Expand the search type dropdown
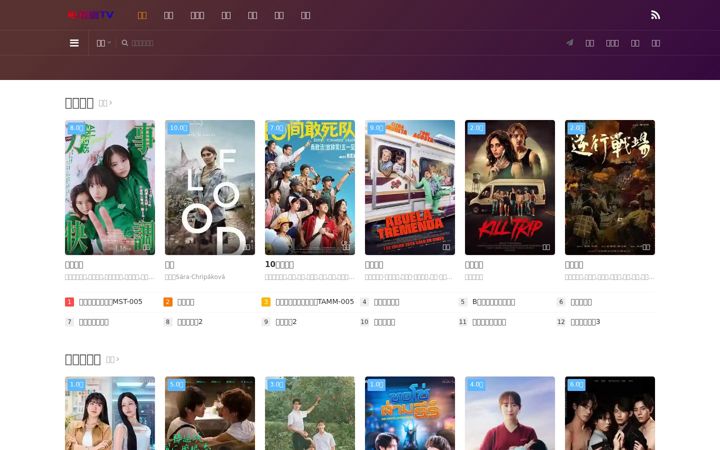 (104, 43)
